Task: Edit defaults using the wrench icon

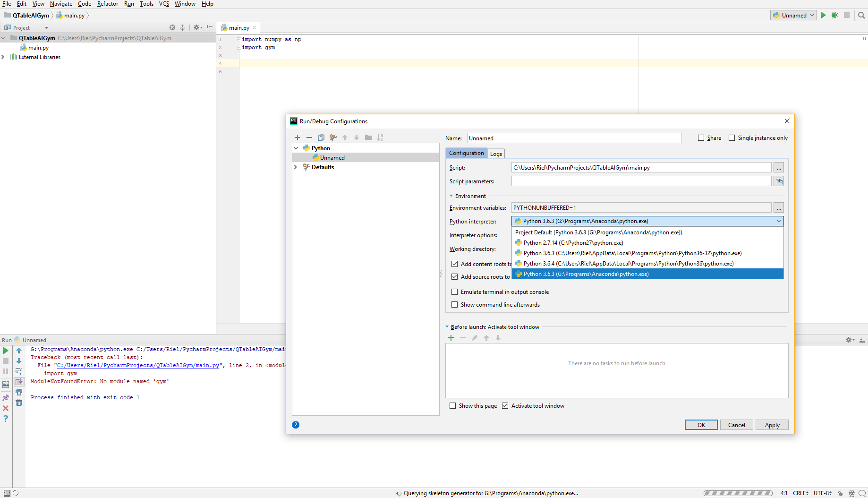Action: click(x=333, y=137)
